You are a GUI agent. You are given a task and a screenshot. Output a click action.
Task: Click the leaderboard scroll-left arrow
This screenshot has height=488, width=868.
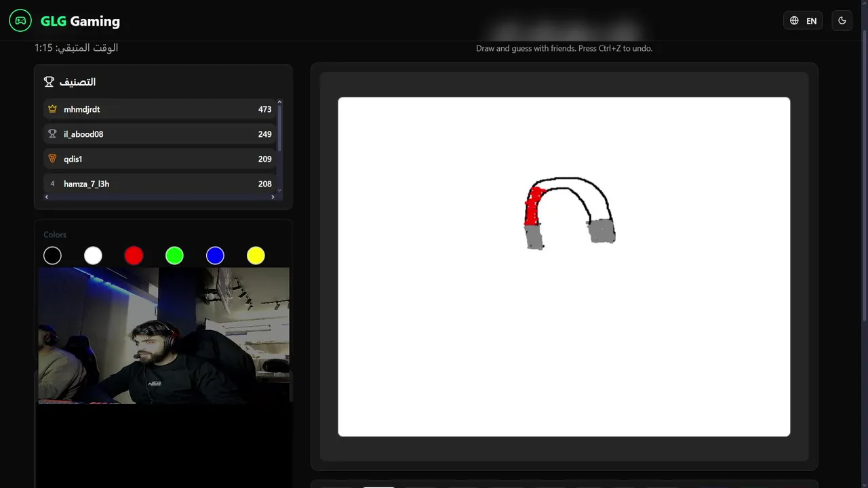(47, 197)
